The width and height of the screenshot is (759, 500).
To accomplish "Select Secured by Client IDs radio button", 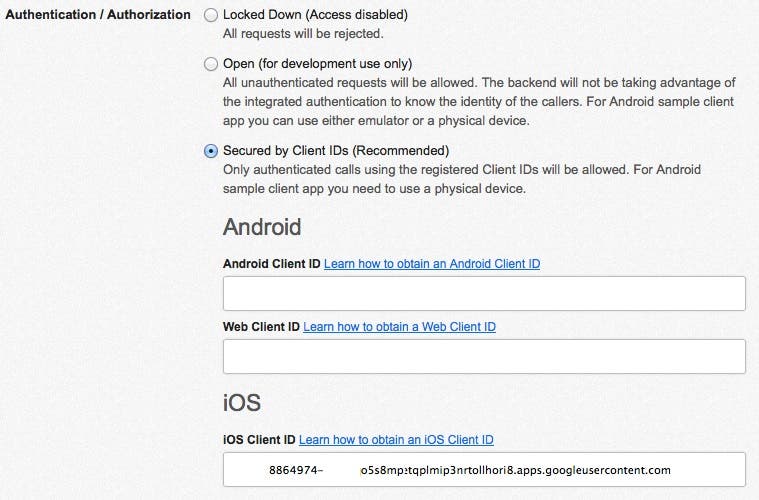I will point(210,151).
